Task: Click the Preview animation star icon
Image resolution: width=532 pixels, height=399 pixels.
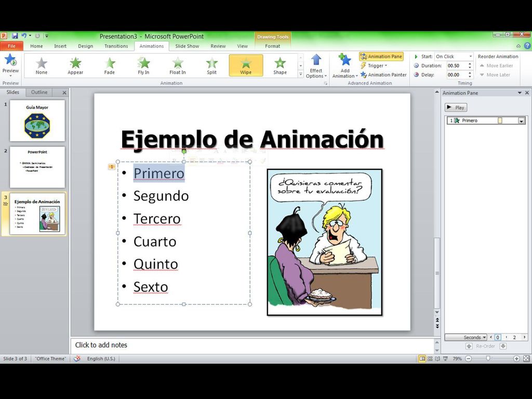Action: click(10, 60)
